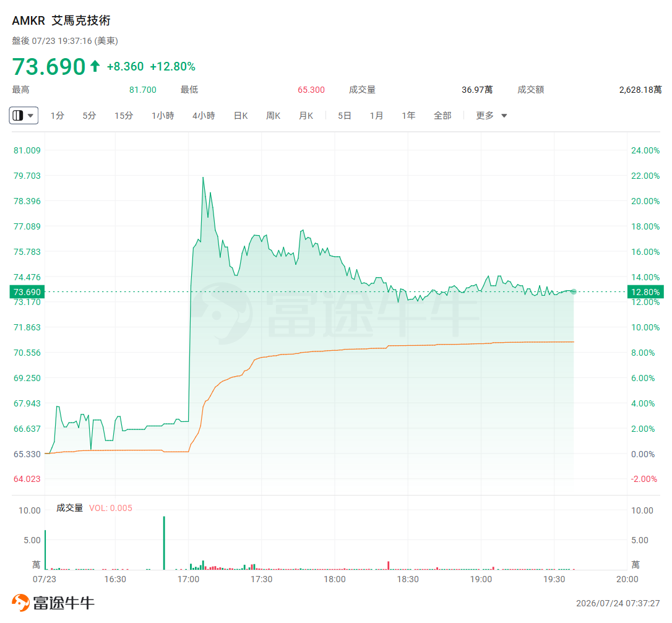Select the 1月 range
Image resolution: width=672 pixels, height=623 pixels.
pyautogui.click(x=376, y=116)
